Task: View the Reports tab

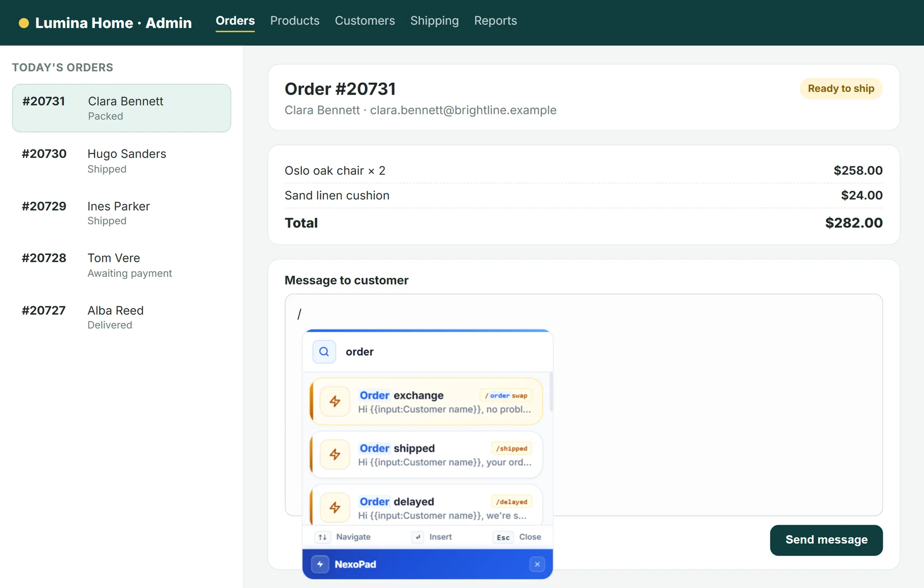Action: click(x=495, y=21)
